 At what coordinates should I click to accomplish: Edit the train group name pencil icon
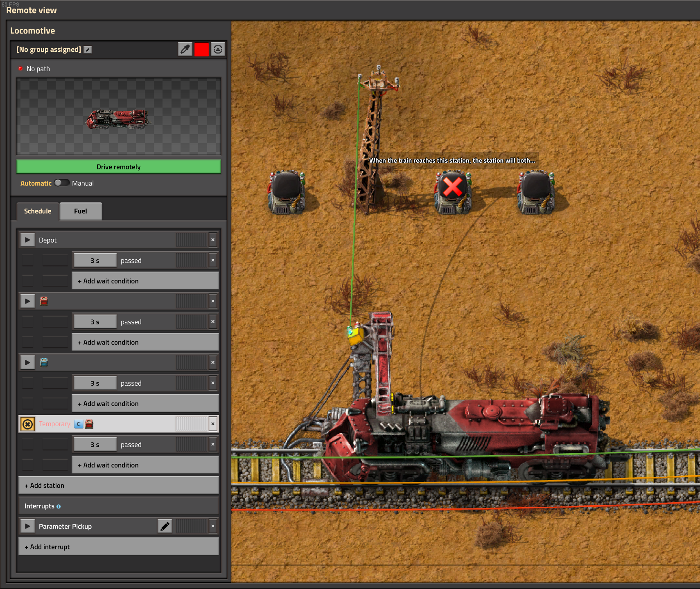pos(88,49)
